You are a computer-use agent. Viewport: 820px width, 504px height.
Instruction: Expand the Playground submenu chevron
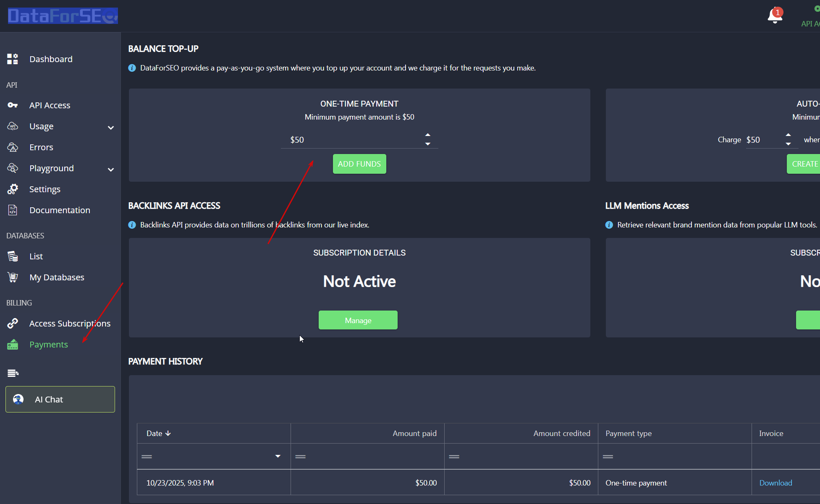[111, 170]
